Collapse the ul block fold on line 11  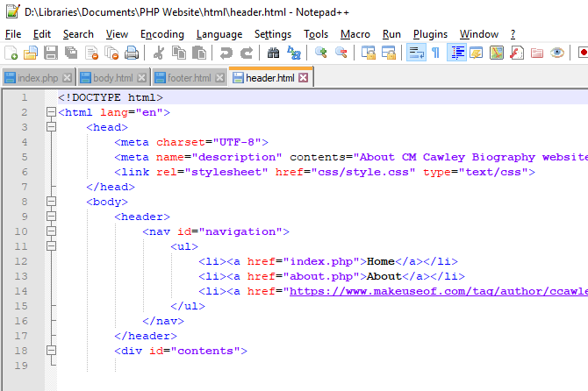(x=52, y=246)
